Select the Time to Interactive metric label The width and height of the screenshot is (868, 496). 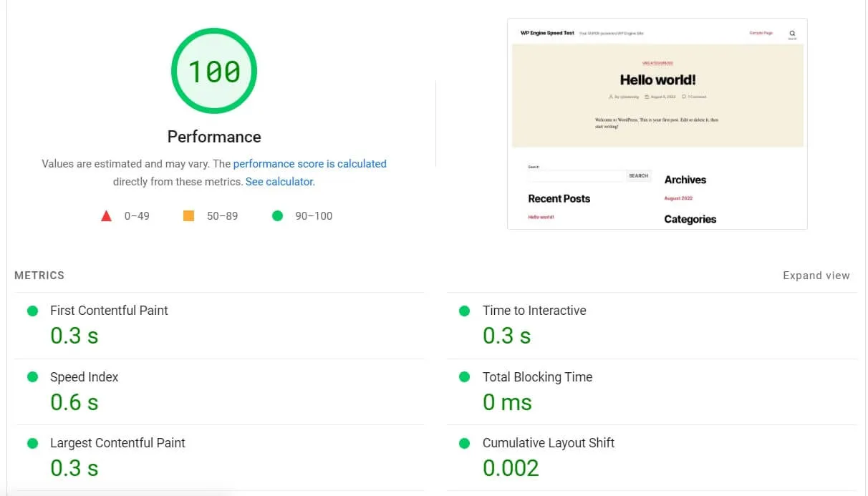(x=534, y=311)
